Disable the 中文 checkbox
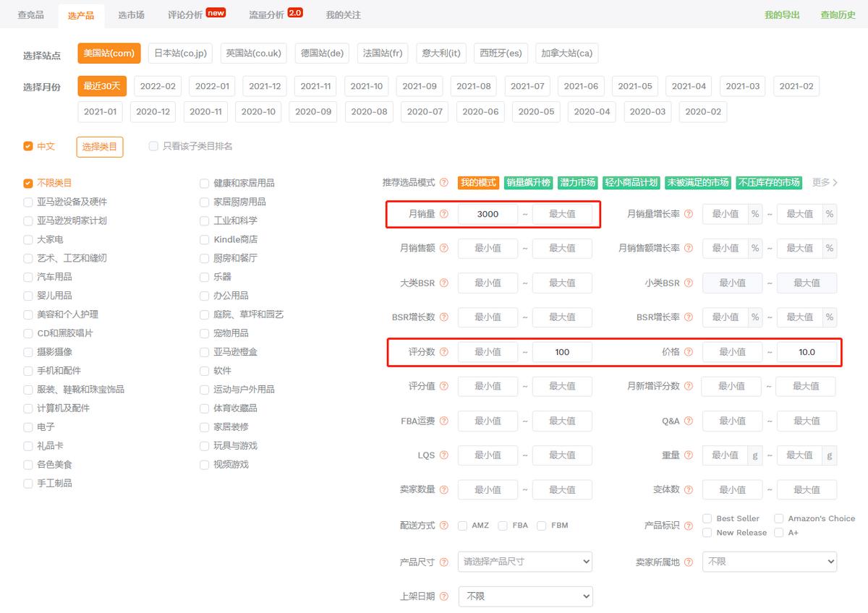This screenshot has width=868, height=613. (28, 146)
